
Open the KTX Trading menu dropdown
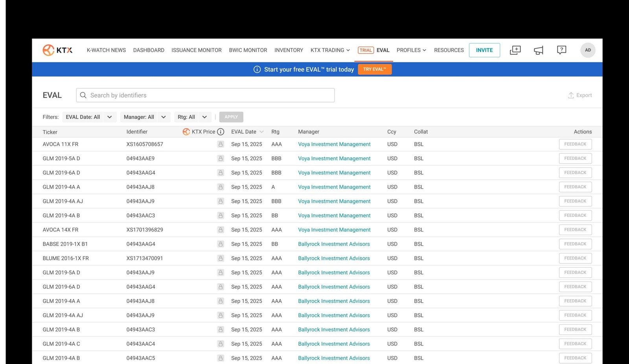point(330,50)
